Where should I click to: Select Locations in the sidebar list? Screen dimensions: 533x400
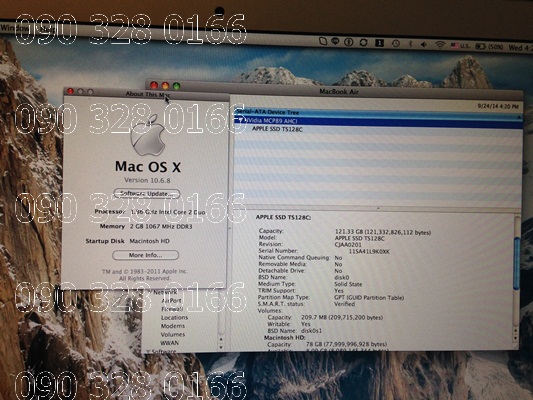click(174, 317)
